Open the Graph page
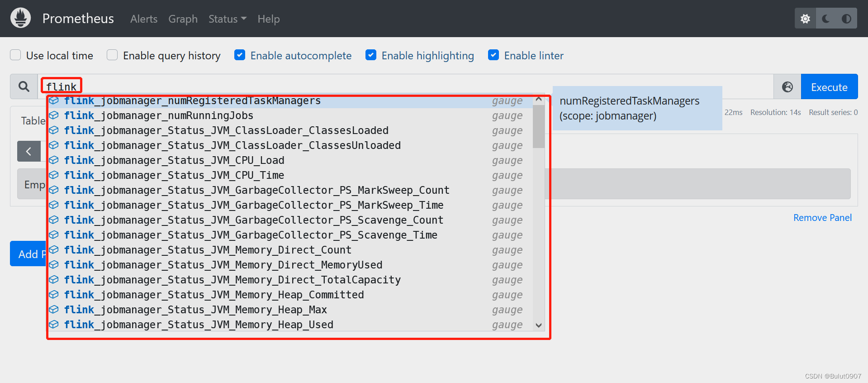868x383 pixels. tap(183, 19)
